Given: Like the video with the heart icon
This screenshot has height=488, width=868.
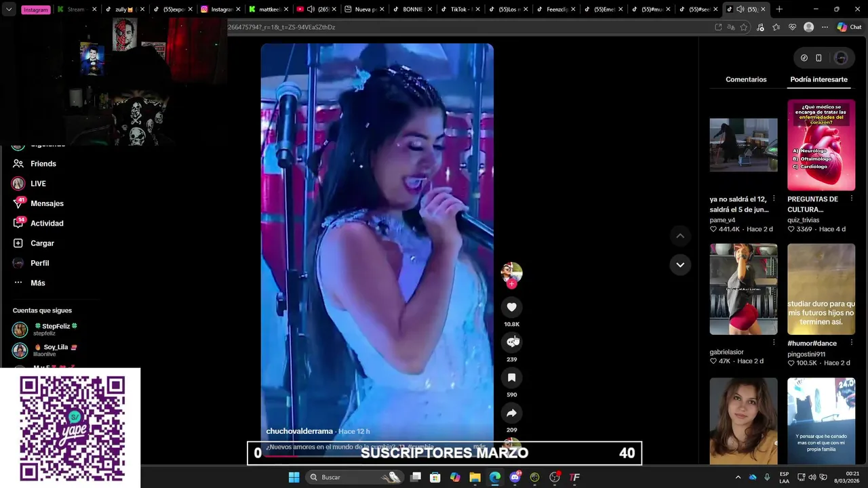Looking at the screenshot, I should 511,307.
